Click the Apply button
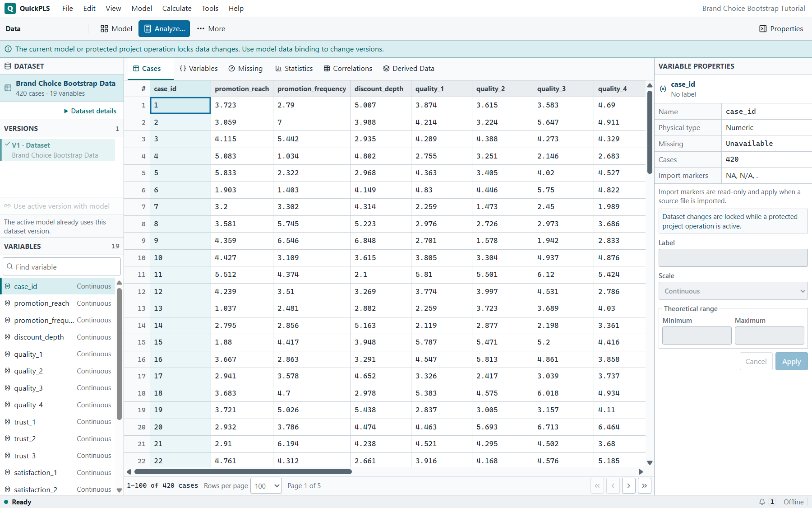Image resolution: width=812 pixels, height=508 pixels. (x=792, y=361)
